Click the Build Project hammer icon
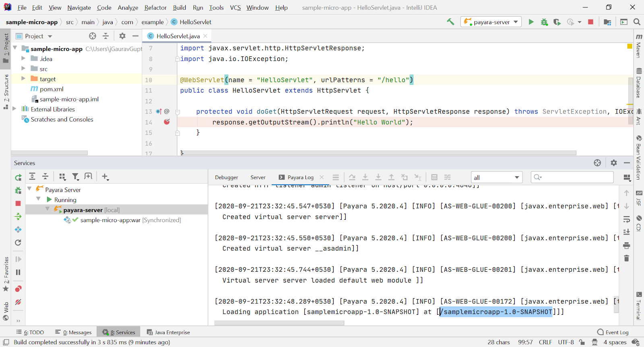 (450, 22)
